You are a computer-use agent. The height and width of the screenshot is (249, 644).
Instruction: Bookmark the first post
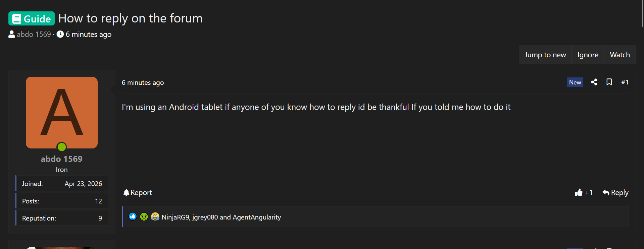[609, 82]
